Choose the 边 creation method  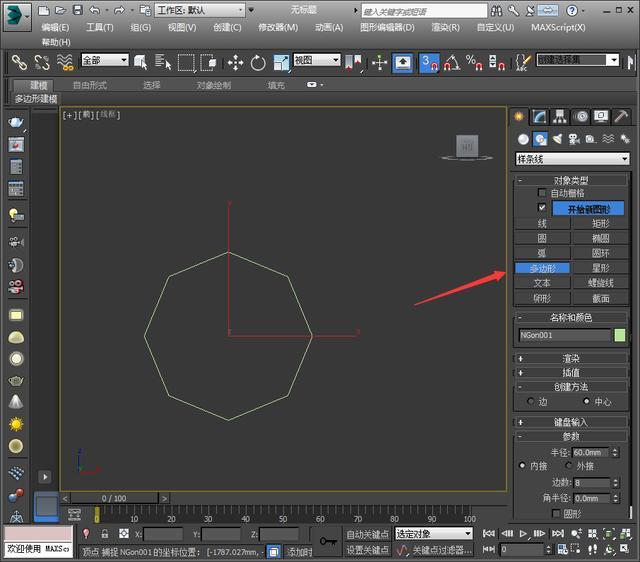530,402
